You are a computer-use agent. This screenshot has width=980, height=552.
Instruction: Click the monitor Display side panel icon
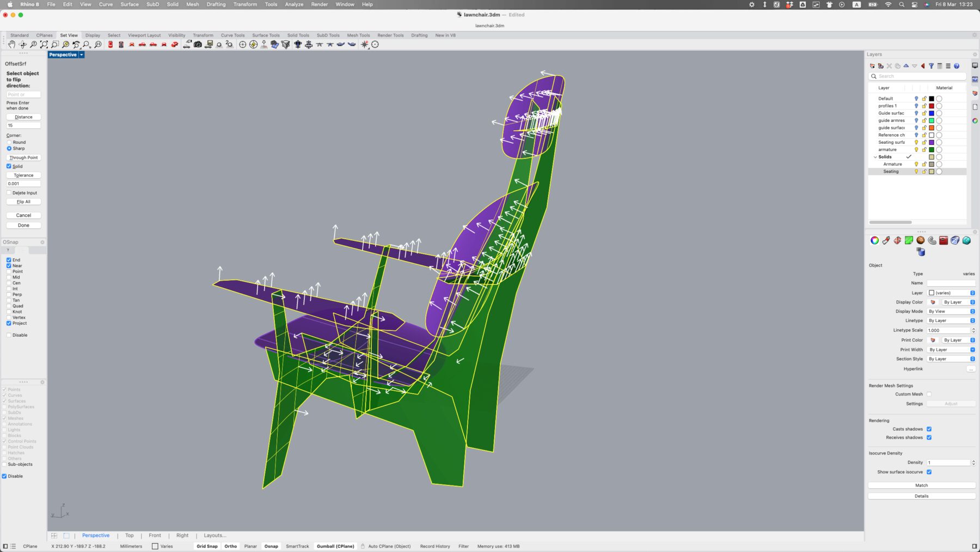point(975,66)
